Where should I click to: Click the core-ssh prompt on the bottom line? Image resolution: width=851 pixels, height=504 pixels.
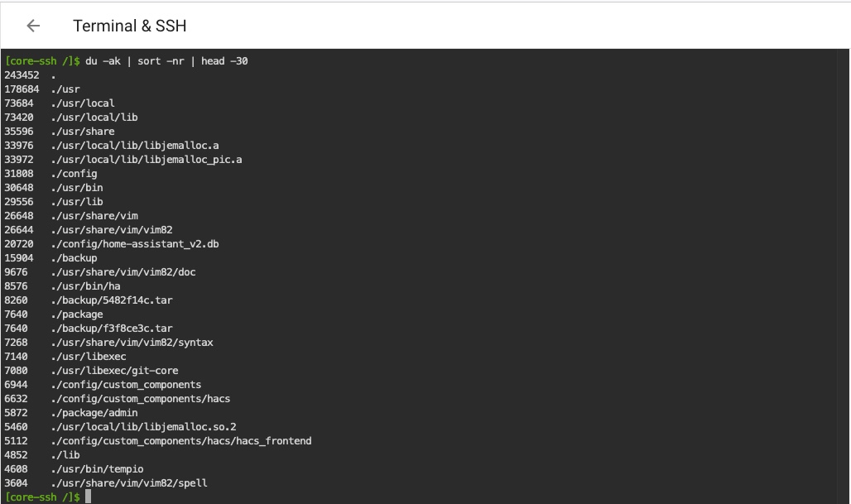coord(39,497)
